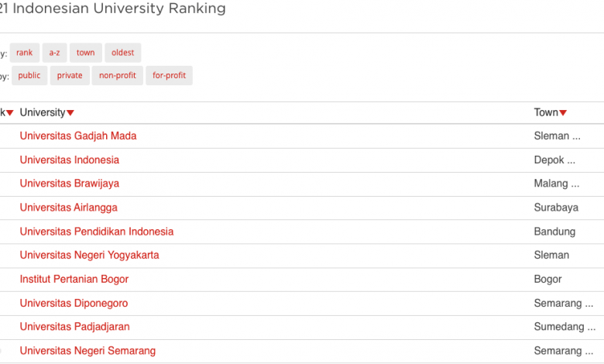Sort universities a-z
The height and width of the screenshot is (364, 604).
tap(54, 53)
